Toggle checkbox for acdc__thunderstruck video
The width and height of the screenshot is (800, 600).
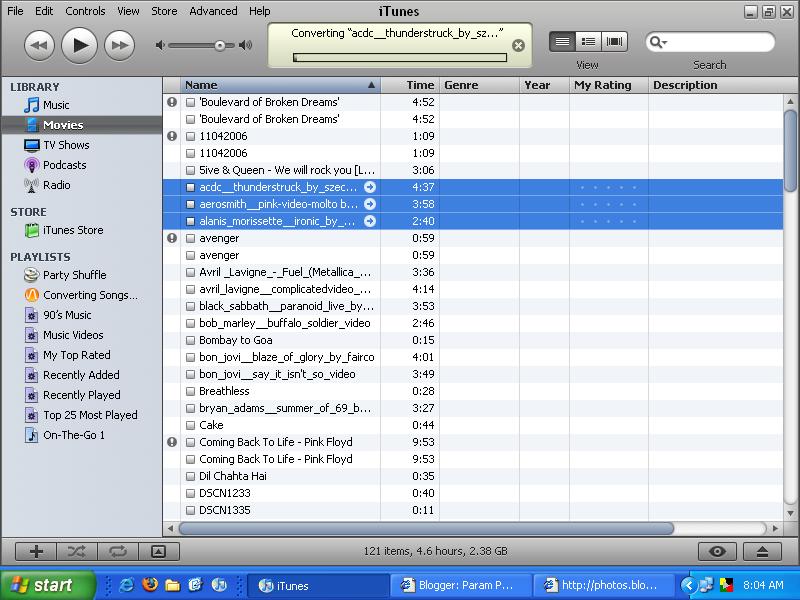point(190,187)
